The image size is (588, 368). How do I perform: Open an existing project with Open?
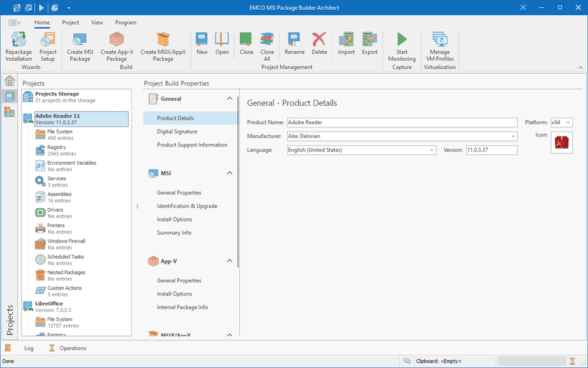click(221, 44)
